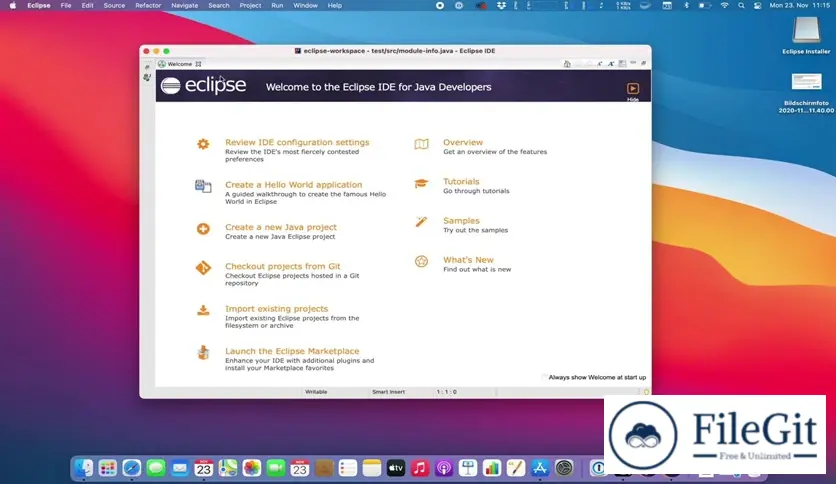Select the Bildschirmfoto desktop file
Image resolution: width=836 pixels, height=484 pixels.
(x=806, y=82)
